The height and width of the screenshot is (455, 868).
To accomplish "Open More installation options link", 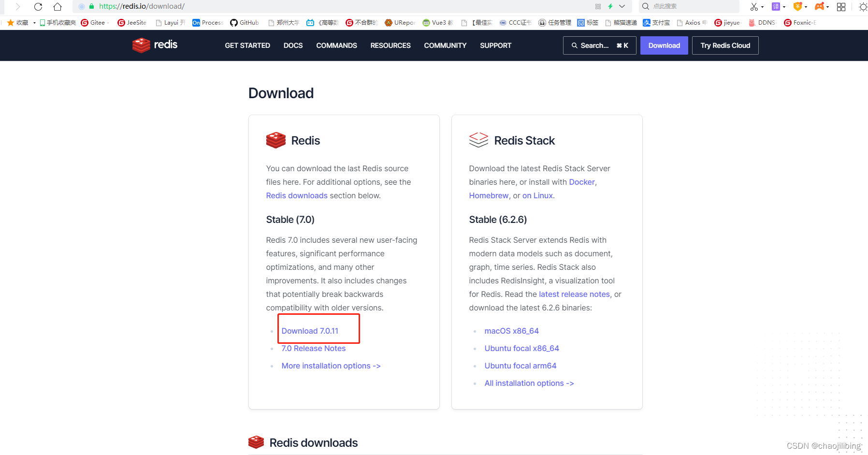I will 331,366.
